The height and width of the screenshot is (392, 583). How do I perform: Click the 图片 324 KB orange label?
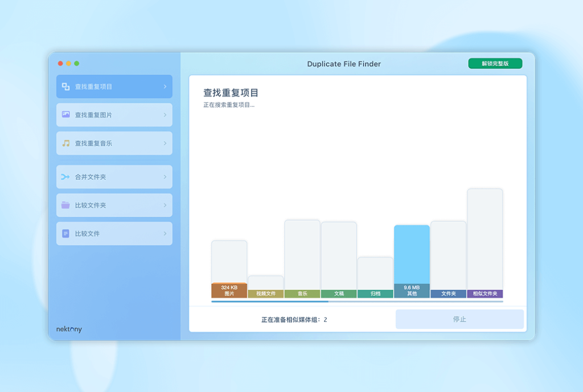pos(229,291)
